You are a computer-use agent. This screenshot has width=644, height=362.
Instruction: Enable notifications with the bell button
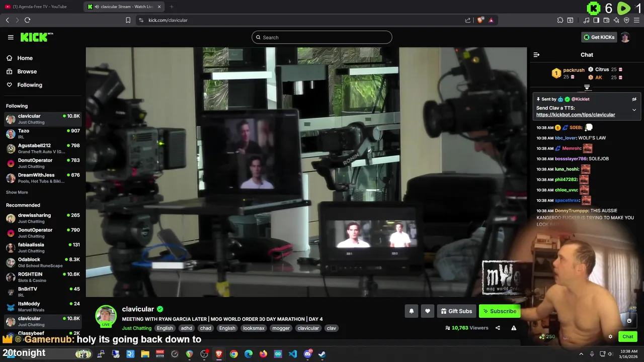coord(411,311)
